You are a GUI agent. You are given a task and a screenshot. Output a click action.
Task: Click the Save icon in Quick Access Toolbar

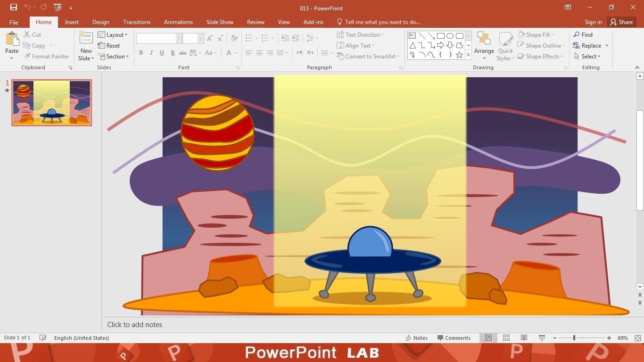pos(14,8)
